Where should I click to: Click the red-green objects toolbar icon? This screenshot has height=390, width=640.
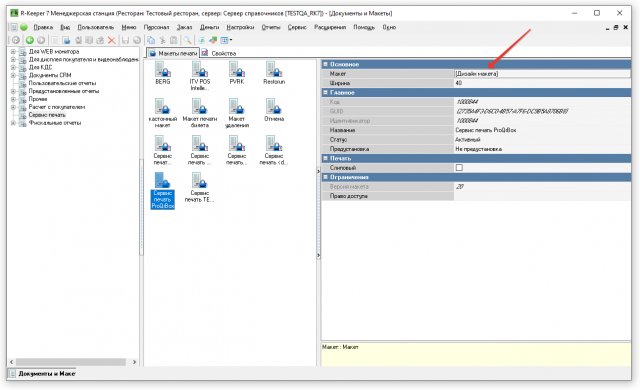coord(213,40)
